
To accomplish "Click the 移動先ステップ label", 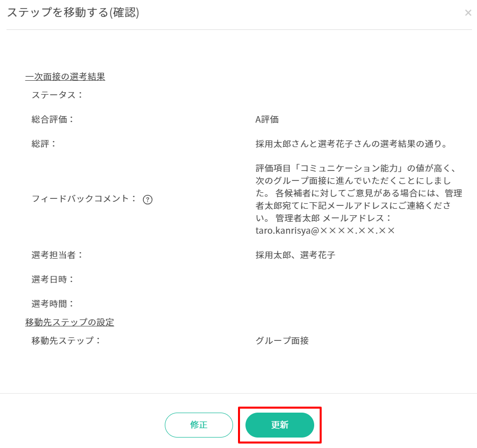I will pos(66,341).
